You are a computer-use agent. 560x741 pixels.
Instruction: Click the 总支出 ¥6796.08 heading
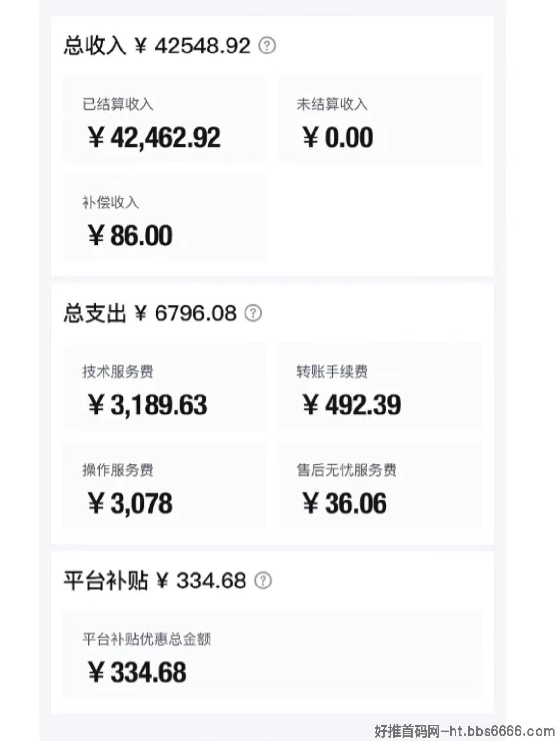150,313
